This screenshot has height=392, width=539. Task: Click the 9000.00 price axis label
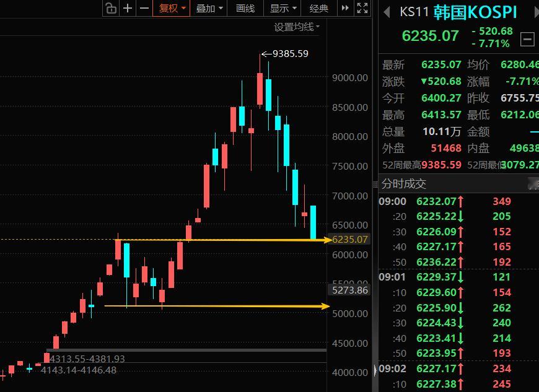350,77
